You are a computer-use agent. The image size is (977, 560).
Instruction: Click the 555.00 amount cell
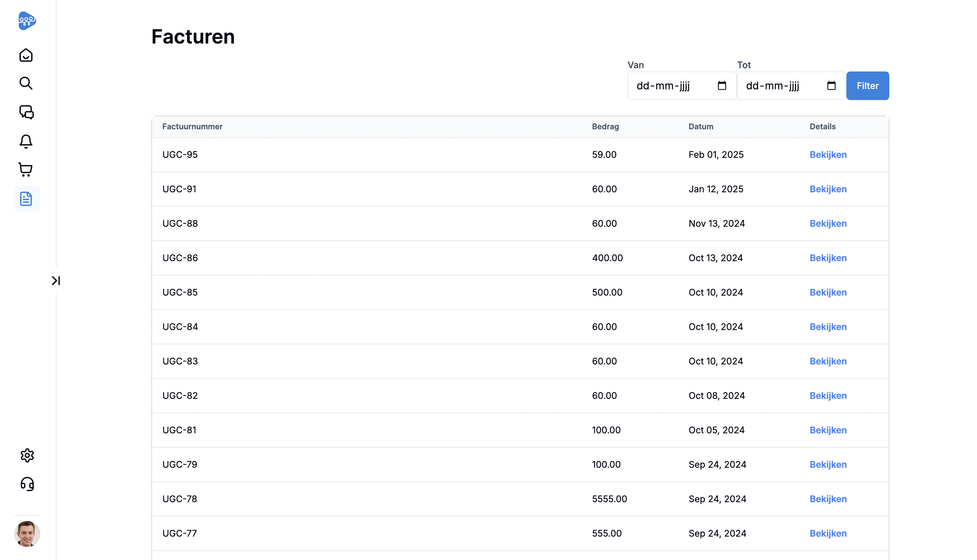[606, 533]
